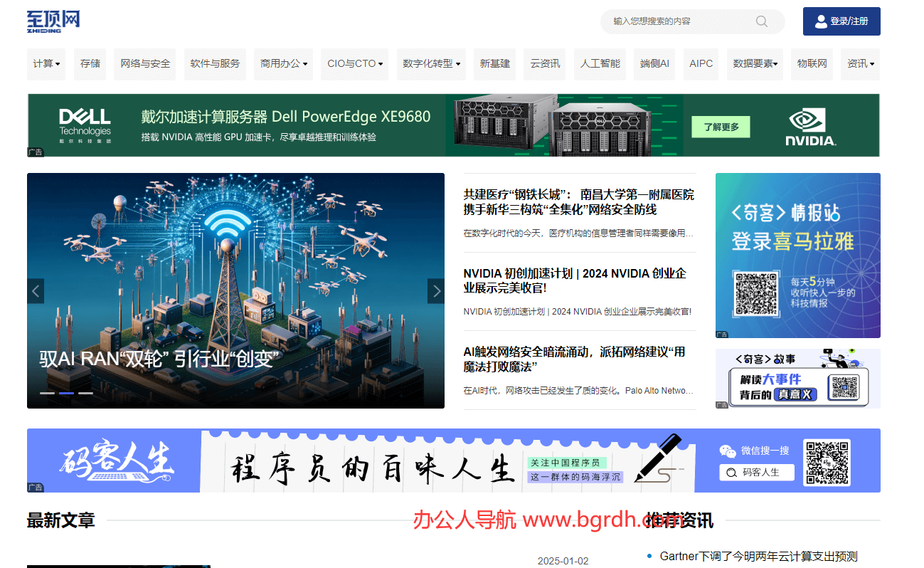Select the second carousel indicator dash

click(66, 393)
